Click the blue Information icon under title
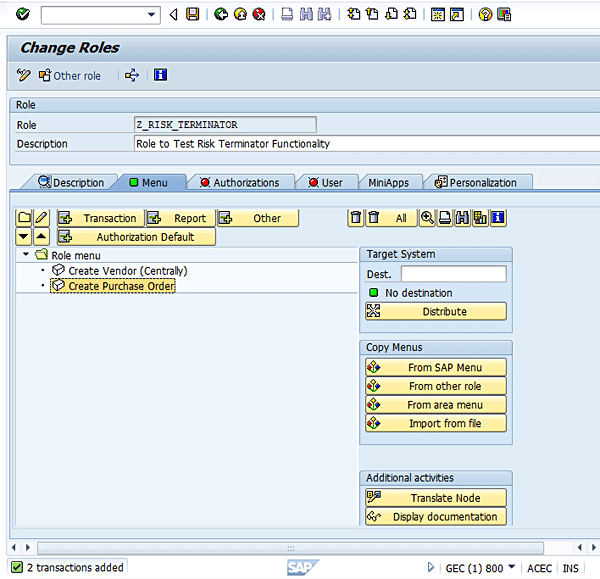This screenshot has width=600, height=579. [x=160, y=75]
